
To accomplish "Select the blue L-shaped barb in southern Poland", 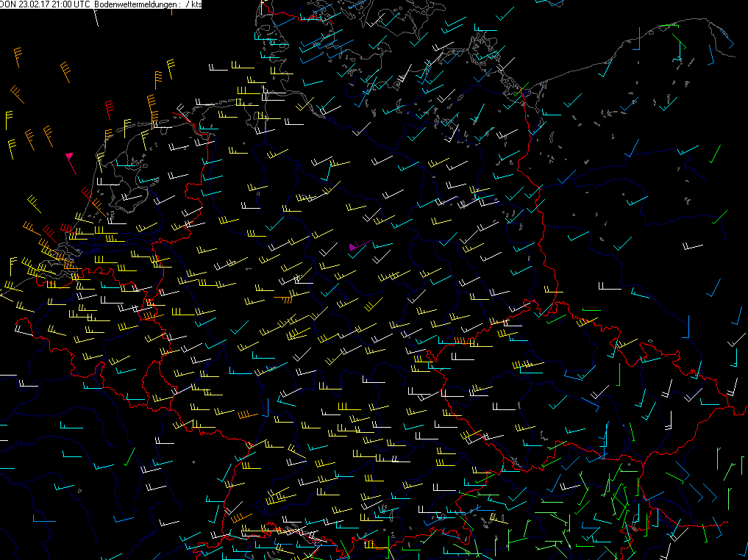I will [688, 327].
